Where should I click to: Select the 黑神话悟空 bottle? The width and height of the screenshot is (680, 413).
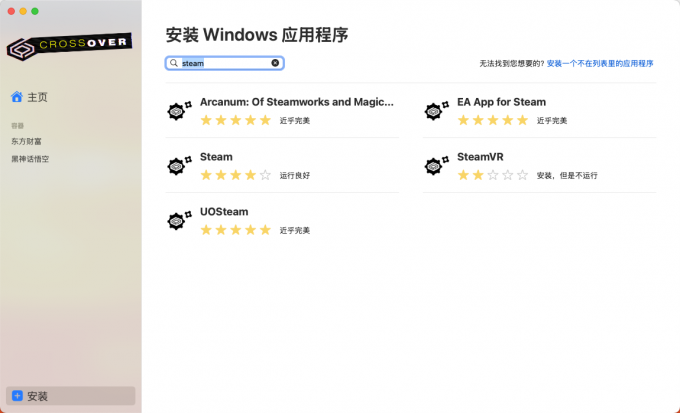coord(30,159)
